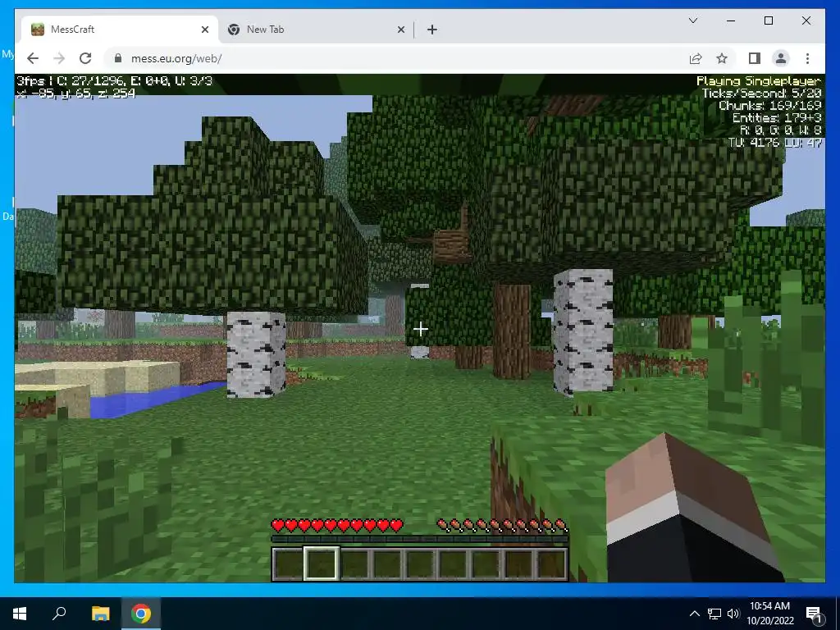Bookmark this tab with the star icon
This screenshot has width=840, height=630.
[x=722, y=58]
